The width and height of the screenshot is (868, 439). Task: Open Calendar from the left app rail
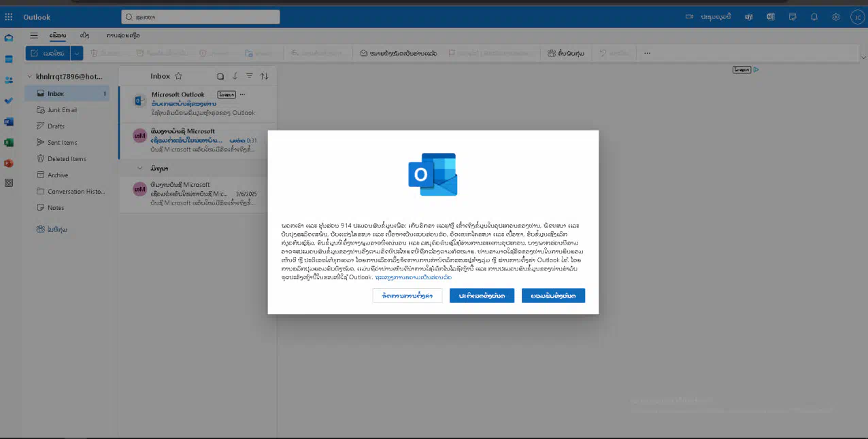tap(9, 59)
